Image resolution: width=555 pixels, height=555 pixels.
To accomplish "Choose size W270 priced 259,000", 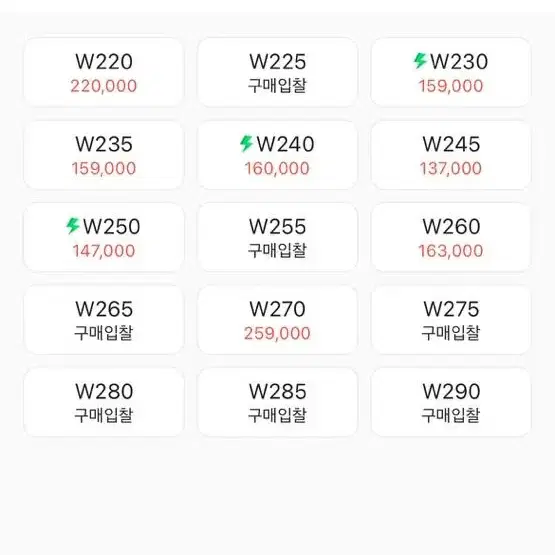I will click(278, 320).
